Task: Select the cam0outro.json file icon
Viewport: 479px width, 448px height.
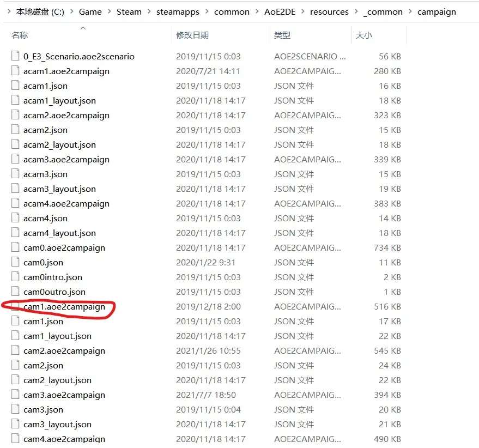Action: [x=15, y=292]
